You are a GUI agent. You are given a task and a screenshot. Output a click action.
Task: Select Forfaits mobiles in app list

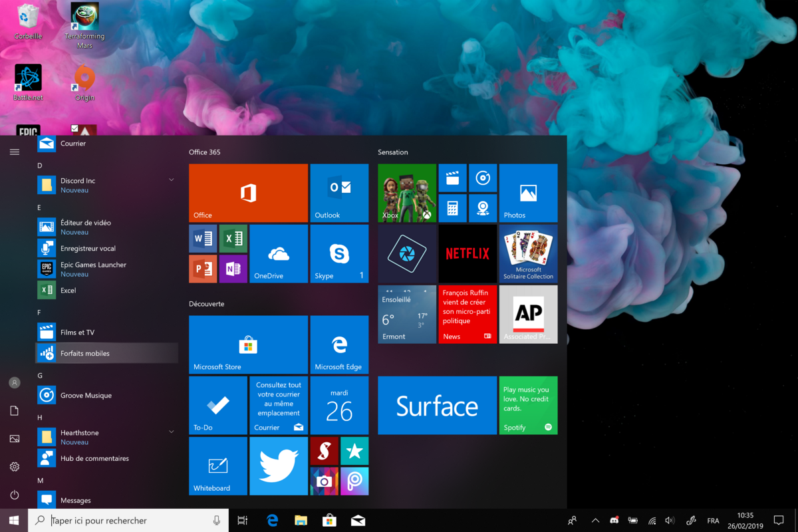pos(107,353)
